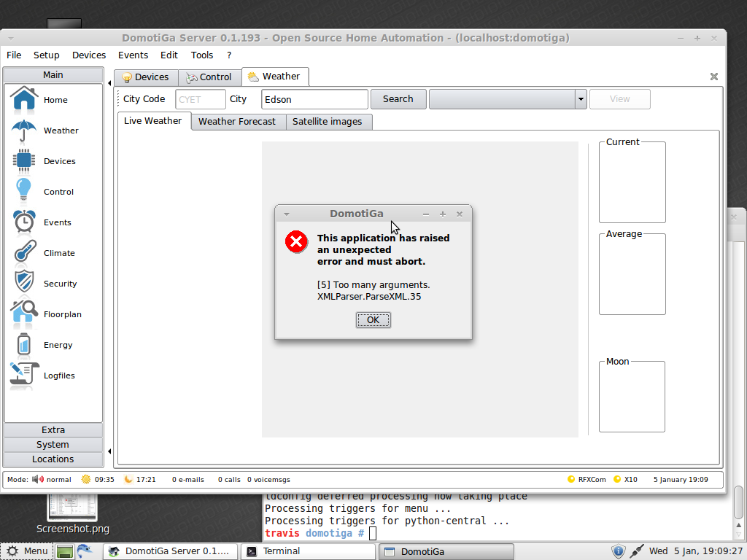Click '0 voicemsgs' in status bar
The height and width of the screenshot is (560, 747).
[x=268, y=480]
